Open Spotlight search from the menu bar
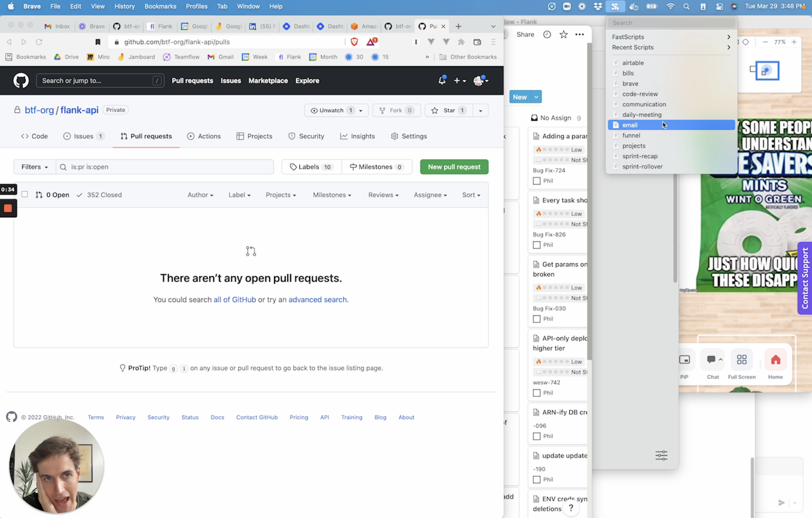 [x=686, y=6]
